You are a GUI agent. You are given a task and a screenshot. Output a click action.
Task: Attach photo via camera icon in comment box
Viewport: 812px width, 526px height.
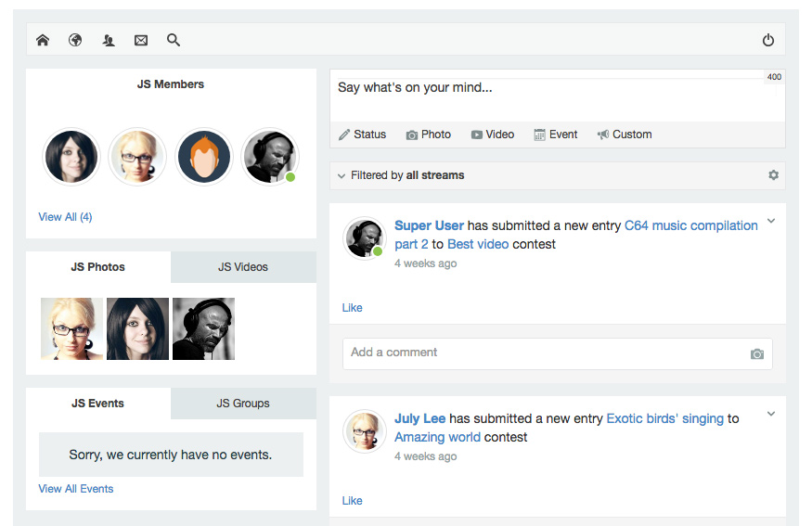tap(757, 354)
